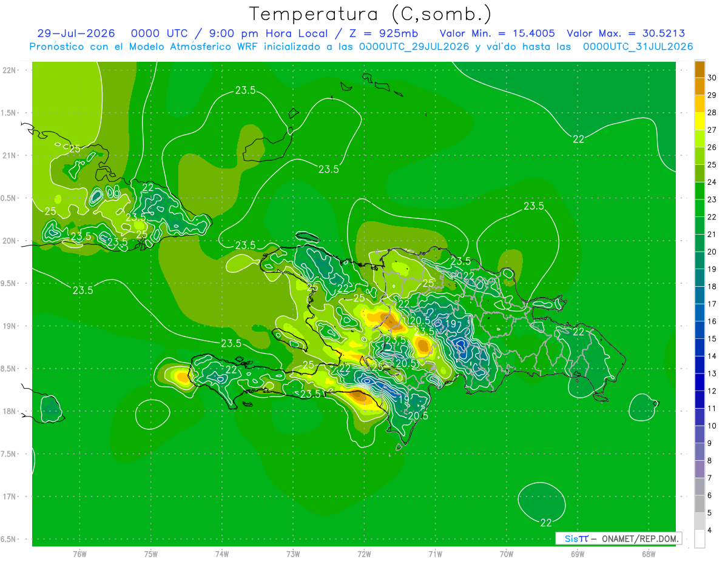728x562 pixels.
Task: Click the '20N' latitude axis label
Action: coord(9,241)
